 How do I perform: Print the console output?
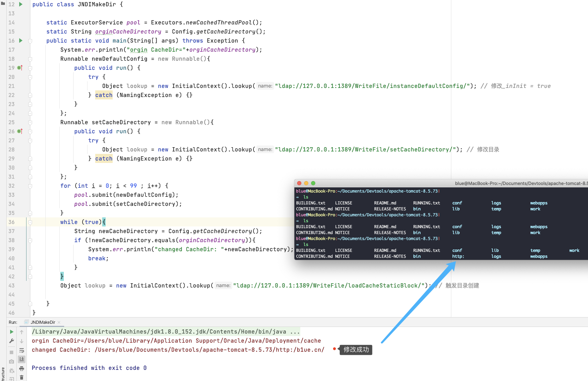[x=22, y=368]
